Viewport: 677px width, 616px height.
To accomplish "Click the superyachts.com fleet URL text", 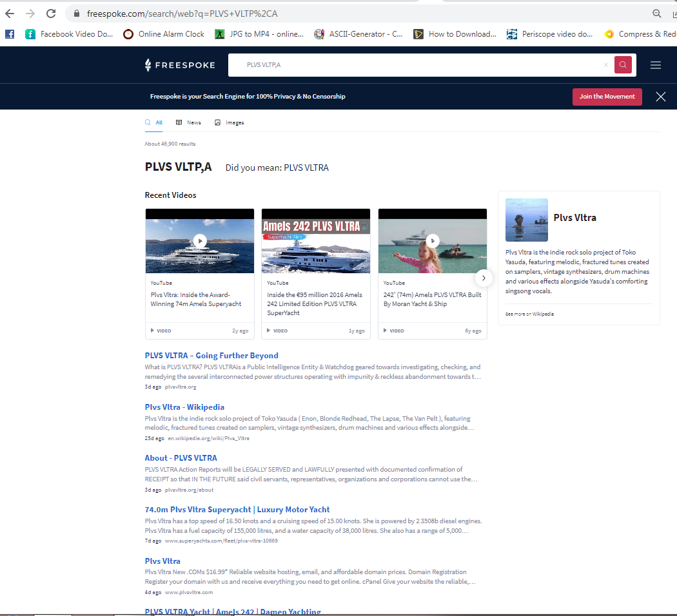I will (x=221, y=541).
